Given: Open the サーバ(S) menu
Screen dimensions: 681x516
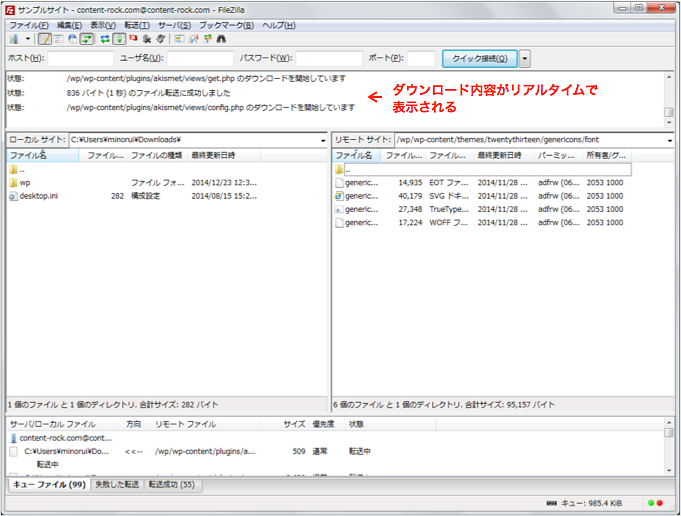Looking at the screenshot, I should [x=174, y=25].
